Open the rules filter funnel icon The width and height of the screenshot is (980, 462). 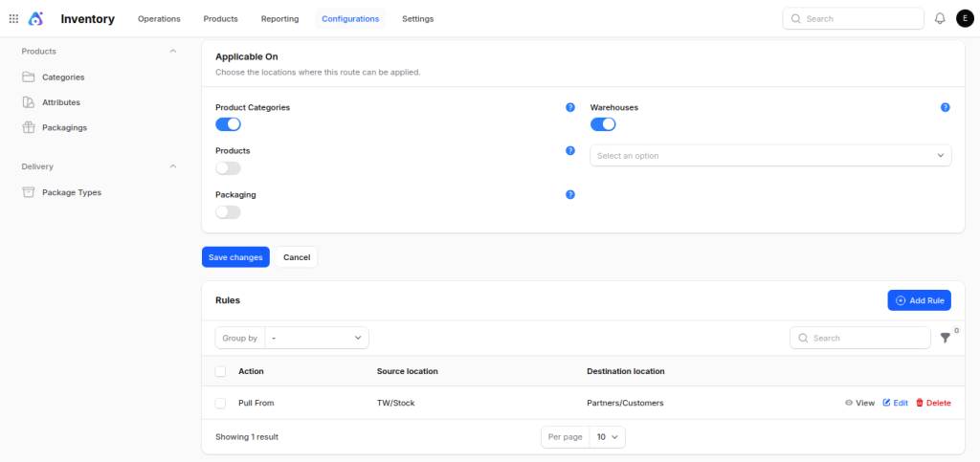tap(945, 338)
